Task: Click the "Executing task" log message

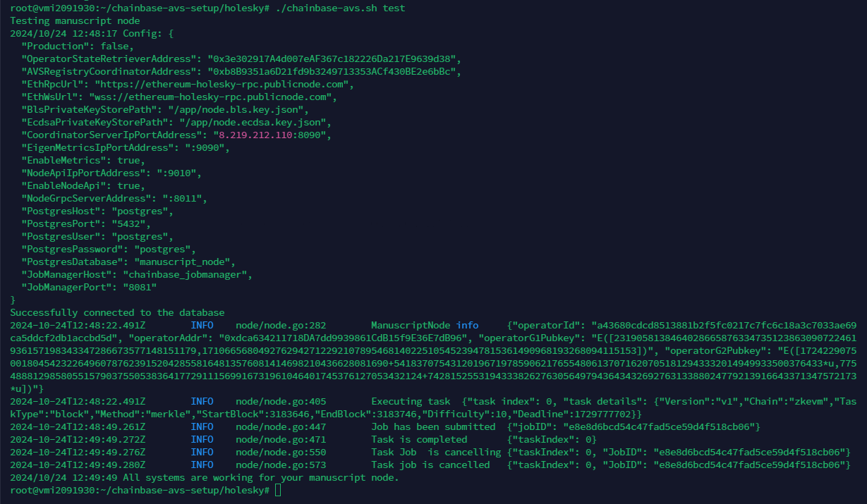Action: (x=411, y=401)
